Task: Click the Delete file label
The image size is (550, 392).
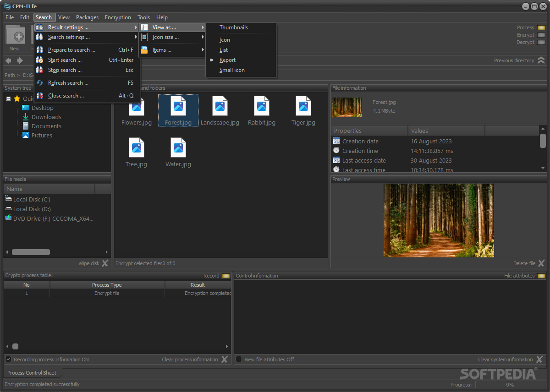Action: click(x=524, y=263)
